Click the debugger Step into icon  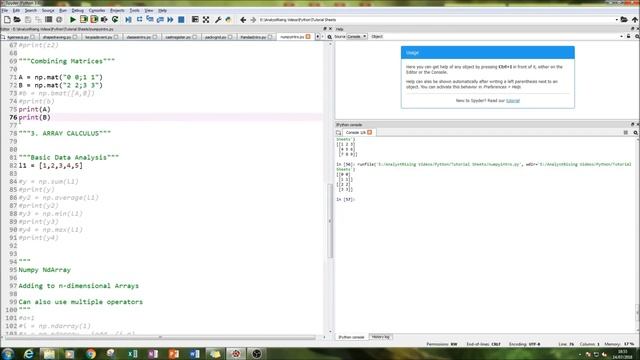click(150, 20)
